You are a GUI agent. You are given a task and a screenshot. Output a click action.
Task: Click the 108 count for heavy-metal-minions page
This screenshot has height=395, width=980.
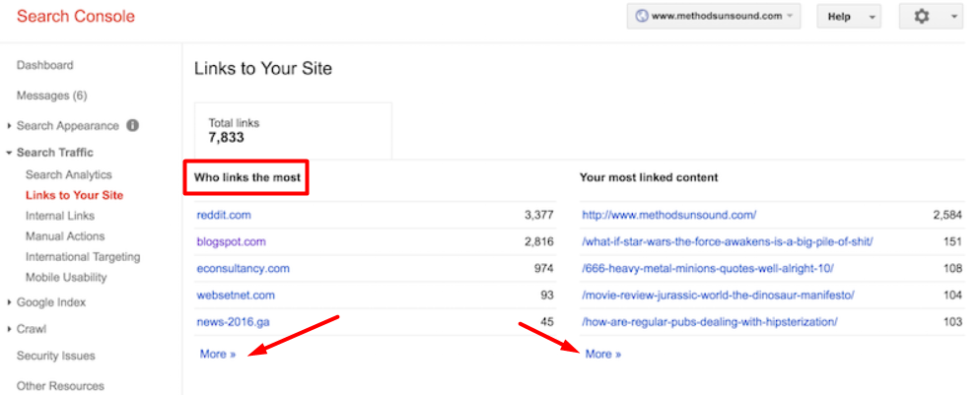coord(953,268)
